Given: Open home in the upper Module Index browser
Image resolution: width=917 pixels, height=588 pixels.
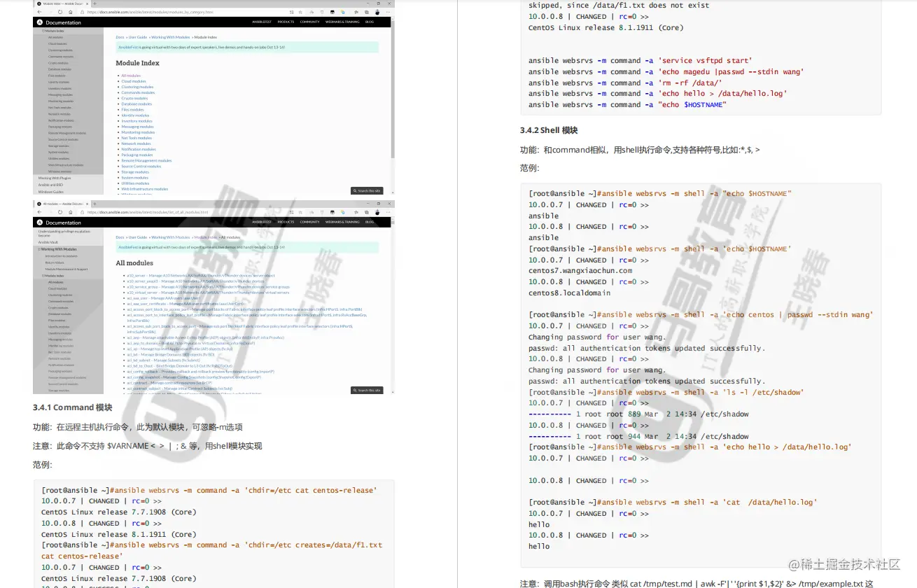Looking at the screenshot, I should point(71,12).
